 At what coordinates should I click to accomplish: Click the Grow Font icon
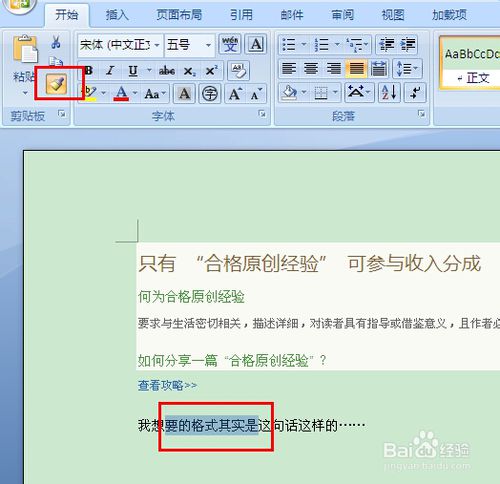pyautogui.click(x=235, y=94)
